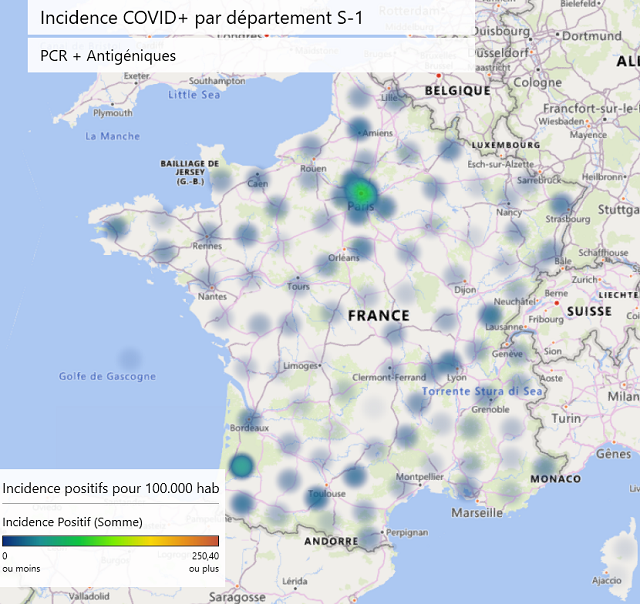Click the color gradient legend bar
This screenshot has width=640, height=604.
tap(111, 541)
